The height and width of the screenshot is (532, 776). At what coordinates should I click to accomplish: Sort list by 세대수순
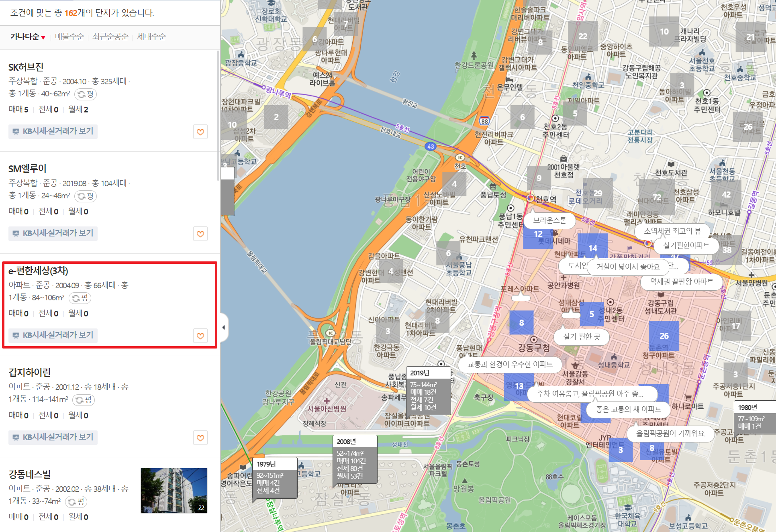point(151,37)
